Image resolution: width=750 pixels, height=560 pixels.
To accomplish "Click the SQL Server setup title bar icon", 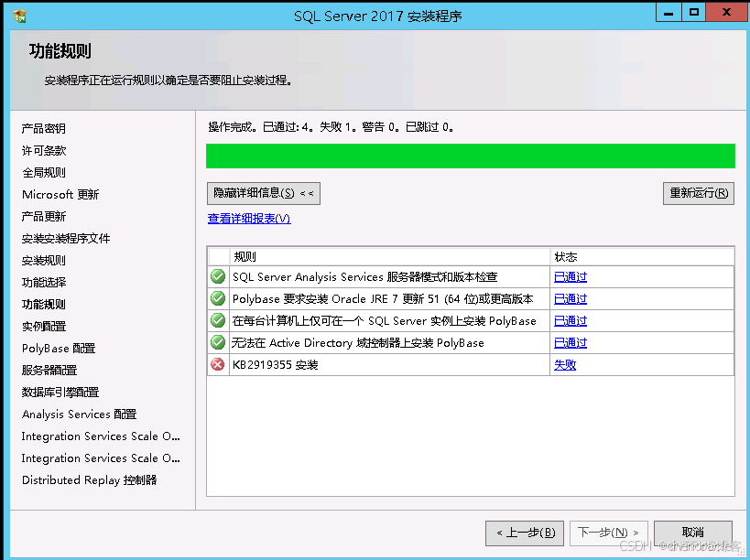I will coord(19,16).
